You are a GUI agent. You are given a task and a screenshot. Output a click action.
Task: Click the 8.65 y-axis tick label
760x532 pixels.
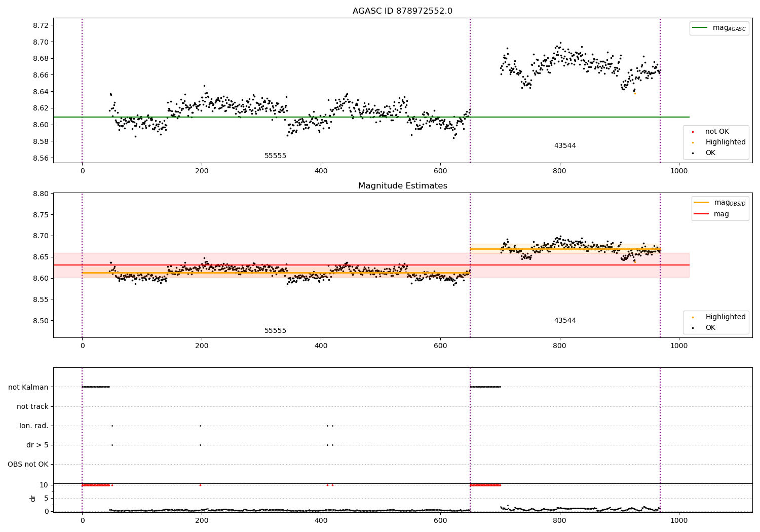(x=40, y=257)
